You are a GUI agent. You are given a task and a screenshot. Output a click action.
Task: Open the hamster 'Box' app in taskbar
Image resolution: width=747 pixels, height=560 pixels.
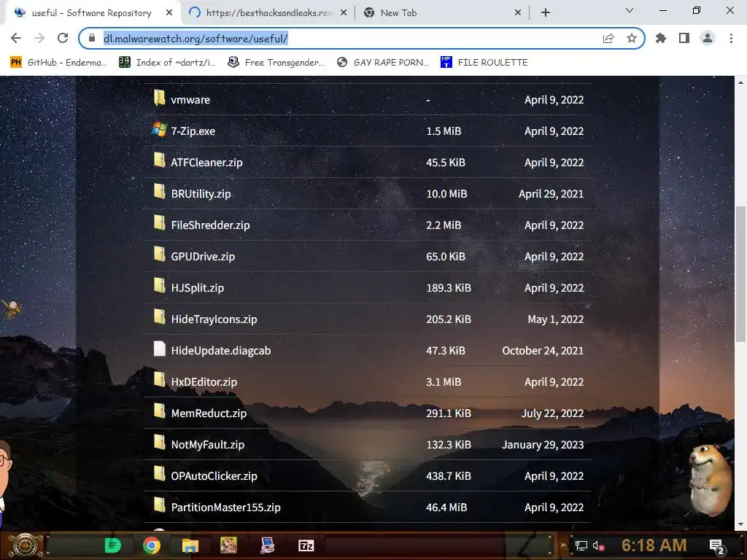click(x=228, y=545)
